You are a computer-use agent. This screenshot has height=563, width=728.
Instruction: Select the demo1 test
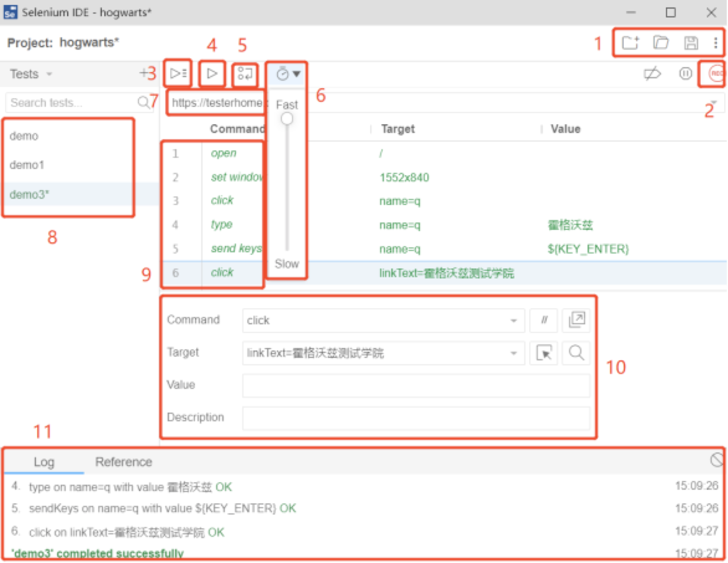[x=27, y=165]
